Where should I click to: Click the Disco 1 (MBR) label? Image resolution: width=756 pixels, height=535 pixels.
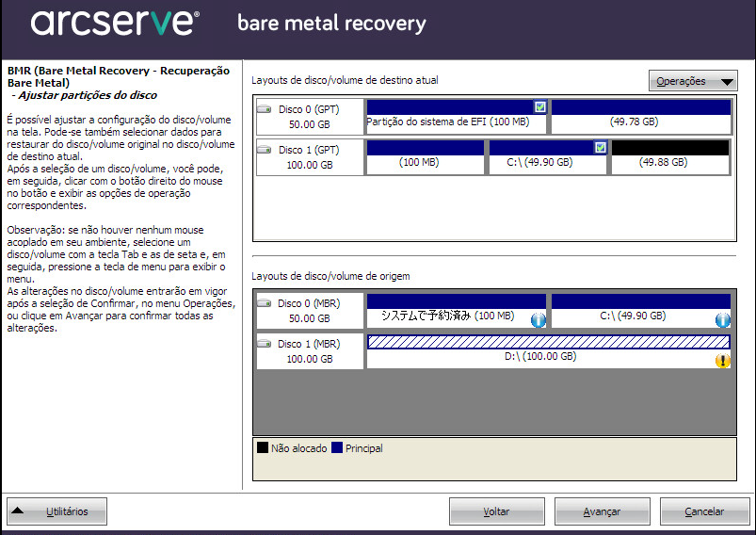coord(309,344)
